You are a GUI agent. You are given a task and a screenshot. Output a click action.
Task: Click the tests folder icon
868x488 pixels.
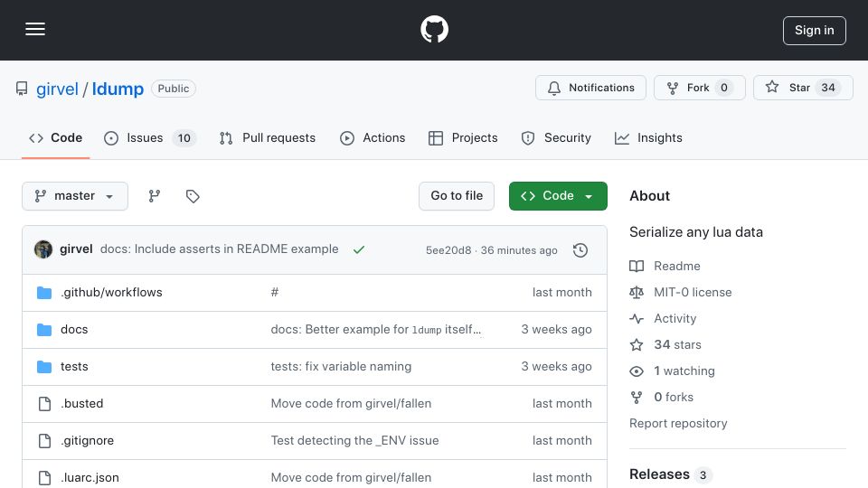(x=44, y=367)
